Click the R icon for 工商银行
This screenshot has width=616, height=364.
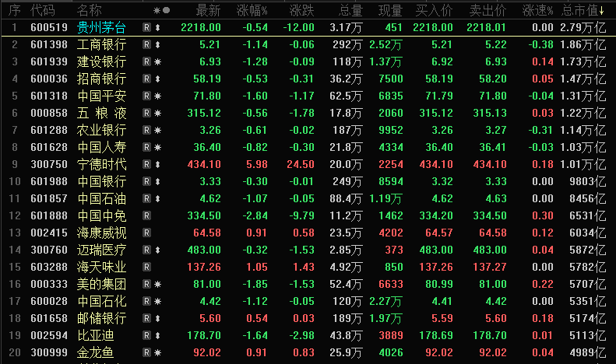[x=146, y=44]
